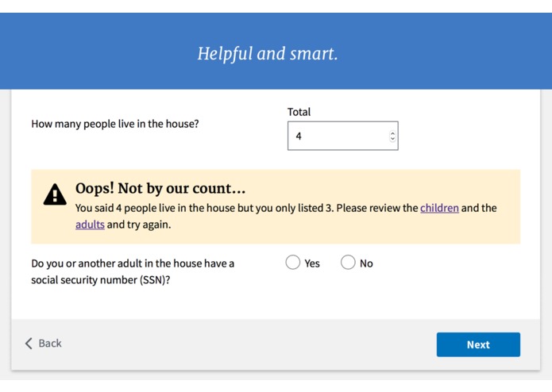Screen dimensions: 552x392
Task: Open the children link in warning
Action: pos(439,208)
